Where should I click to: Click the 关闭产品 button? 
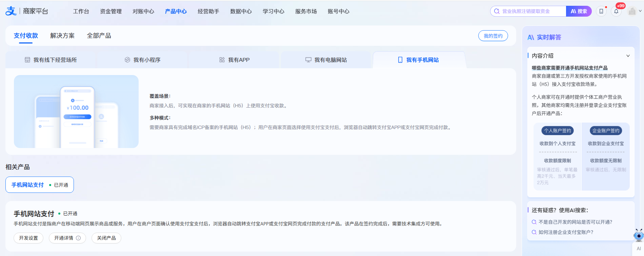point(106,238)
